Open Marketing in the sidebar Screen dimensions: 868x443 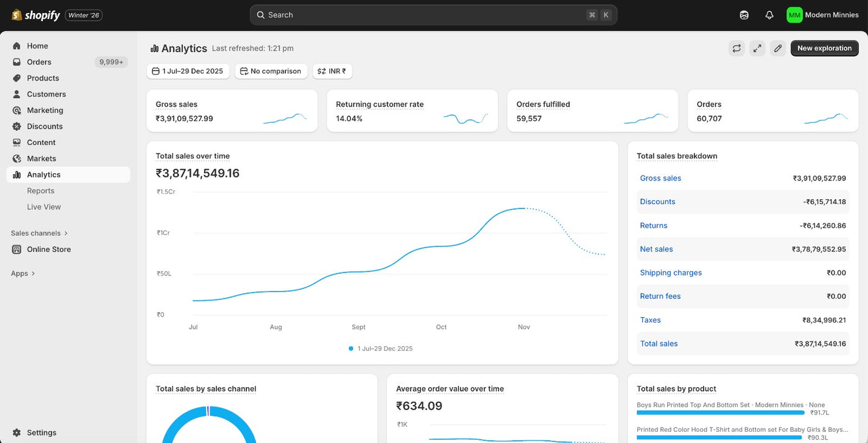[x=68, y=110]
